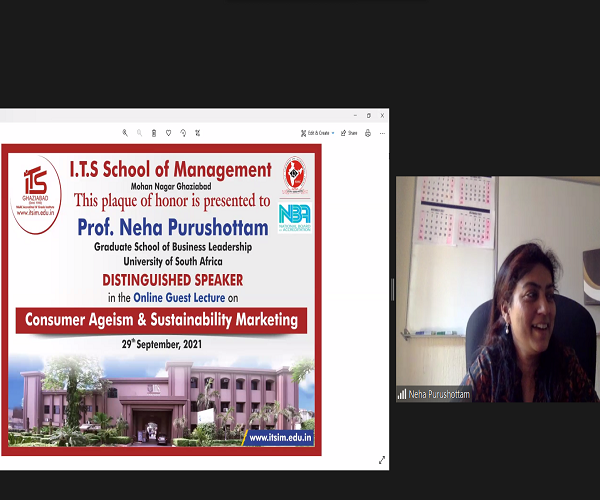Click the 29th September, 2021 date
Screen dimensions: 600x500
[162, 344]
